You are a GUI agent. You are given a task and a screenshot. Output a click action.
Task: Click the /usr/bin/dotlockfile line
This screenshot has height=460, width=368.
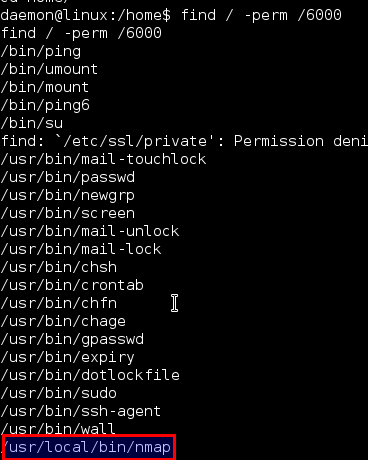click(x=90, y=375)
